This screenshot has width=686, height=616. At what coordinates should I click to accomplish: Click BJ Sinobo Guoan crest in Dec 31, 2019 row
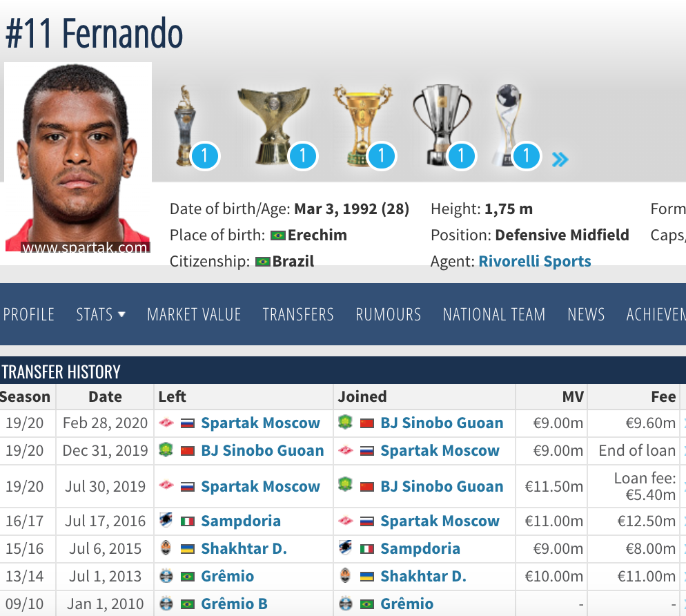[166, 450]
